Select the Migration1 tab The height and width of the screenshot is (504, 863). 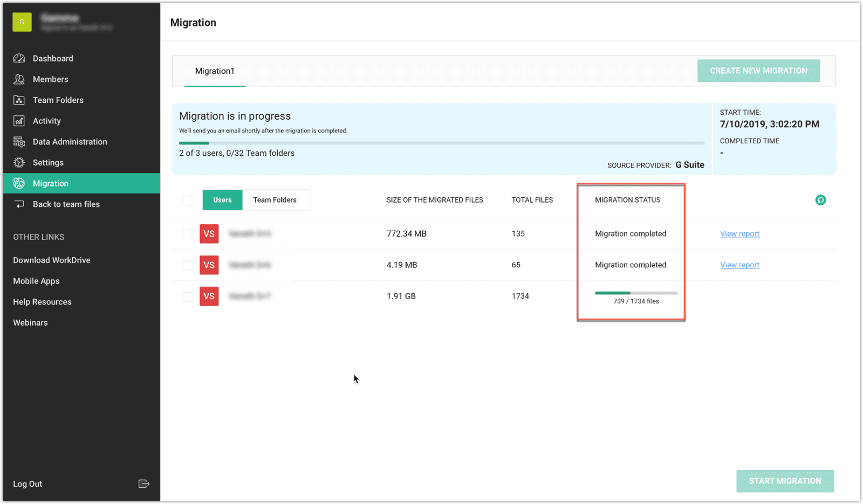(215, 71)
